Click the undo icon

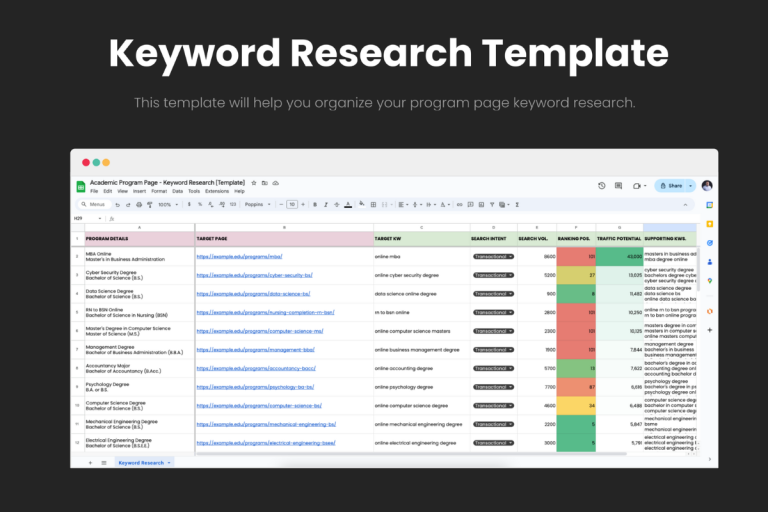pos(118,205)
